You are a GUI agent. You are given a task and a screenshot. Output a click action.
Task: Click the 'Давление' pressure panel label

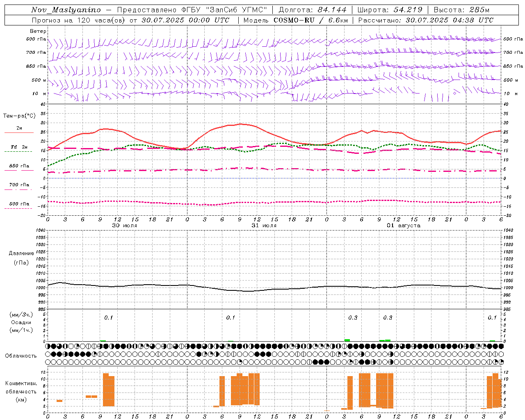[21, 253]
